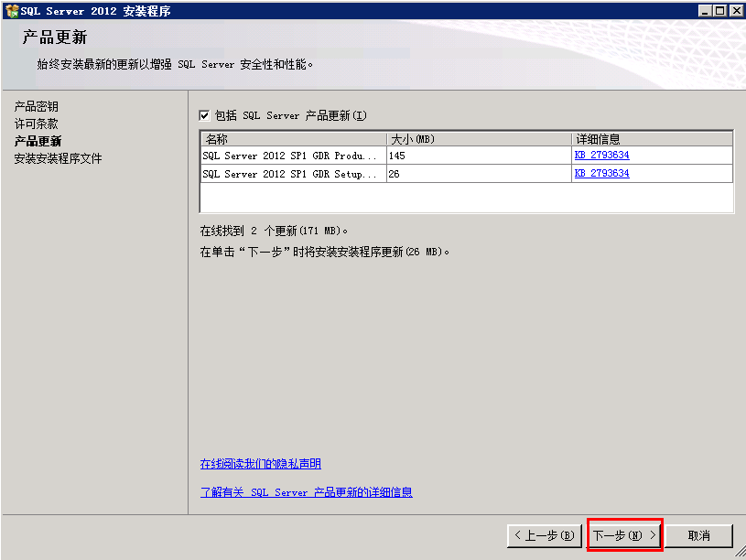Click the 大小(MB) column header
746x560 pixels.
click(x=479, y=139)
